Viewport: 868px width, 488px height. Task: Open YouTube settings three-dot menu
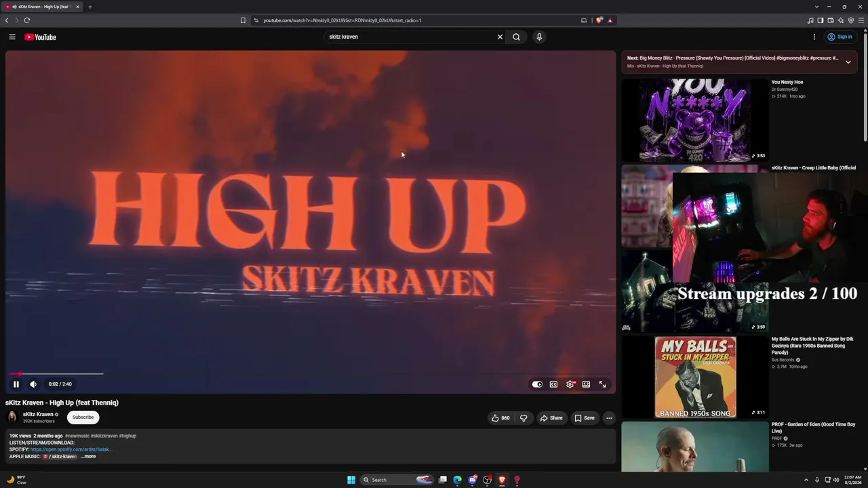(x=814, y=37)
